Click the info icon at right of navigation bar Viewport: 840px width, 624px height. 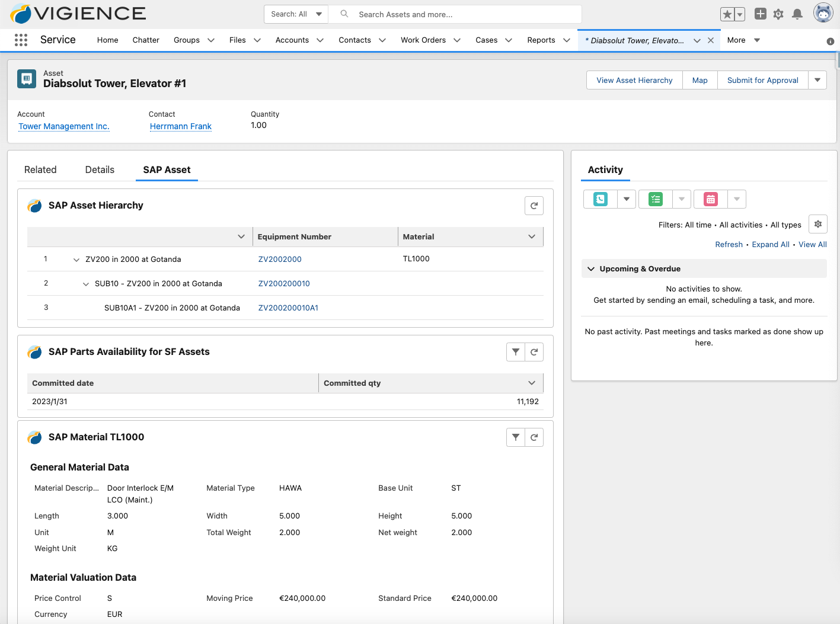pos(831,41)
